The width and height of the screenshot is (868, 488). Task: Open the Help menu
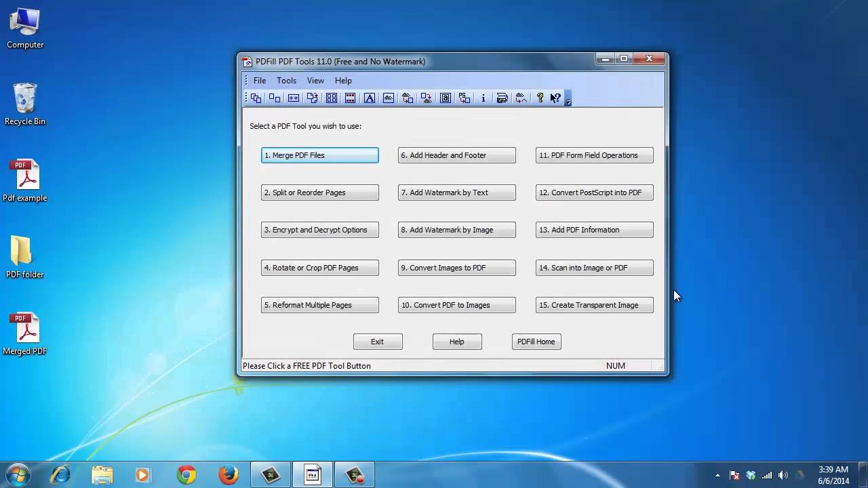(x=343, y=80)
